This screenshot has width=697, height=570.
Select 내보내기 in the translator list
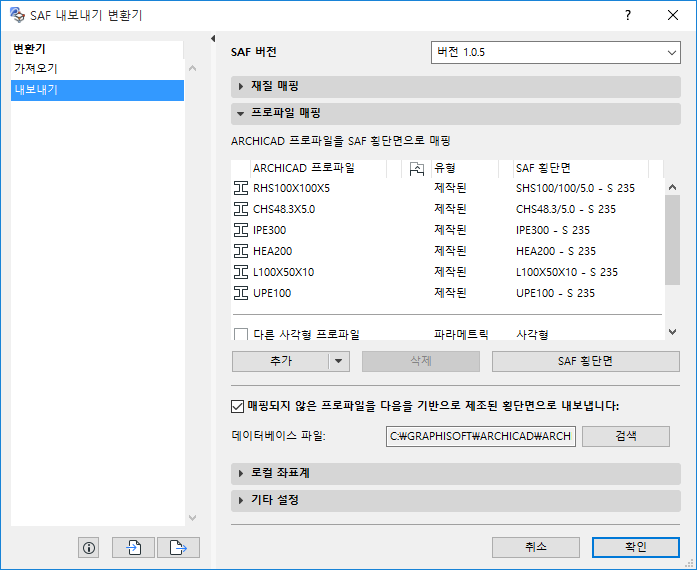(x=97, y=90)
